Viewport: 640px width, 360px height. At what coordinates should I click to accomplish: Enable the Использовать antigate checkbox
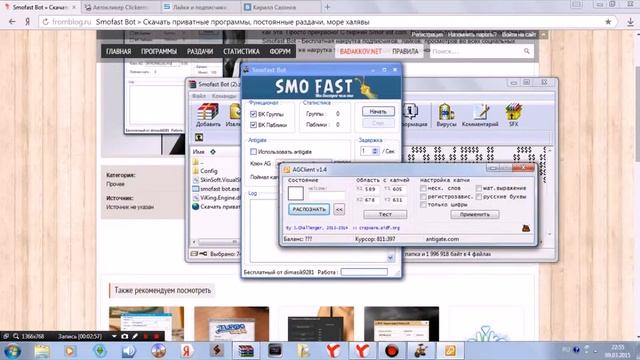click(253, 151)
